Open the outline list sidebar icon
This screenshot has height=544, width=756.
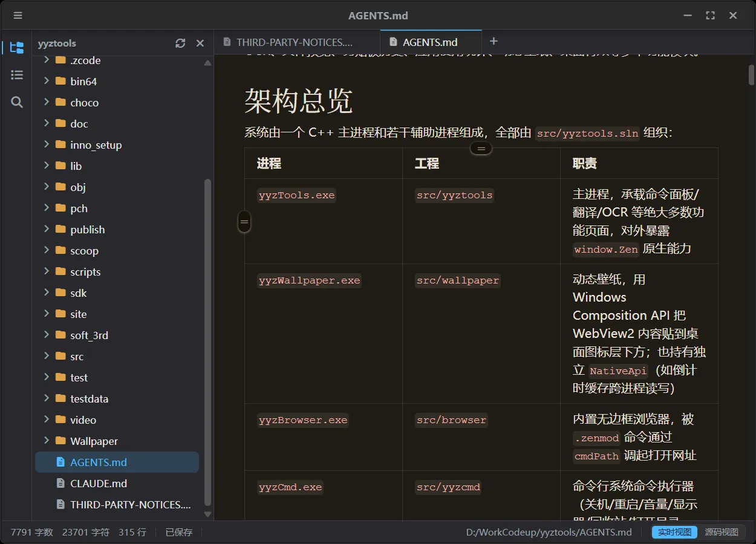(x=17, y=74)
